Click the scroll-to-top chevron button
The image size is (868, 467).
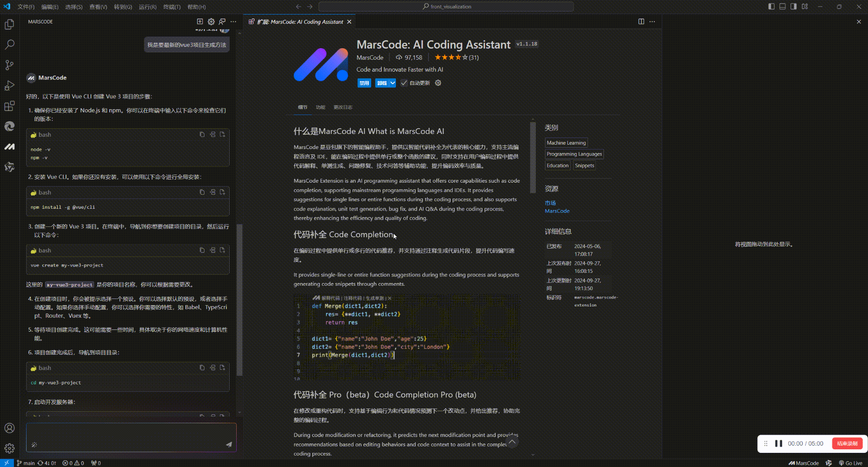coord(512,442)
